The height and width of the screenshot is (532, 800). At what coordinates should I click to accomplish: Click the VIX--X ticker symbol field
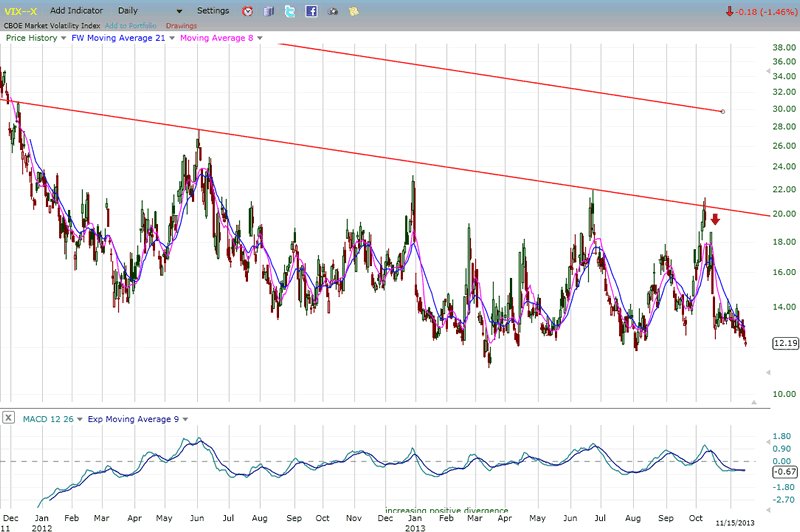pos(21,10)
